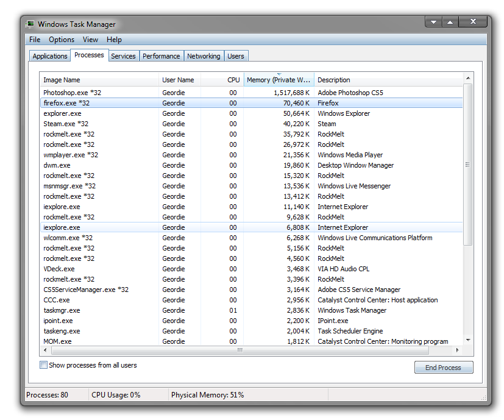Go to the Networking tab
The width and height of the screenshot is (504, 420).
[x=204, y=56]
